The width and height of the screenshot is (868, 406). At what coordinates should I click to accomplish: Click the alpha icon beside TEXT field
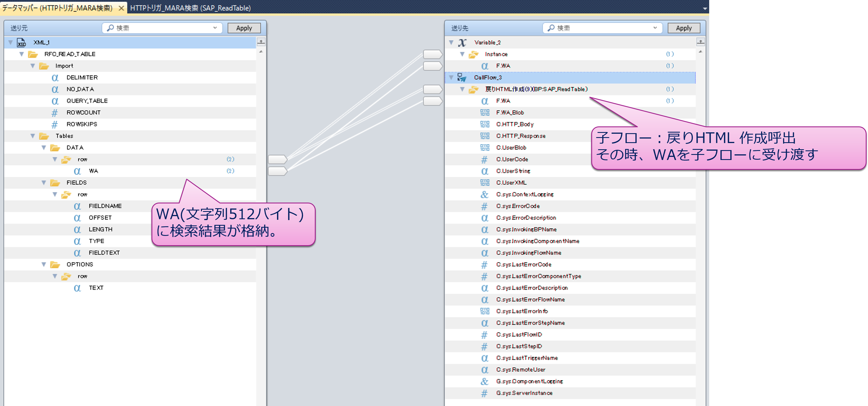77,288
